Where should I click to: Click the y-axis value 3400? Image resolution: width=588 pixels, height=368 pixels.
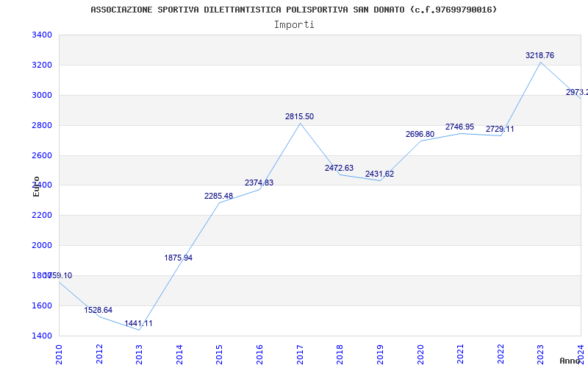click(x=42, y=35)
